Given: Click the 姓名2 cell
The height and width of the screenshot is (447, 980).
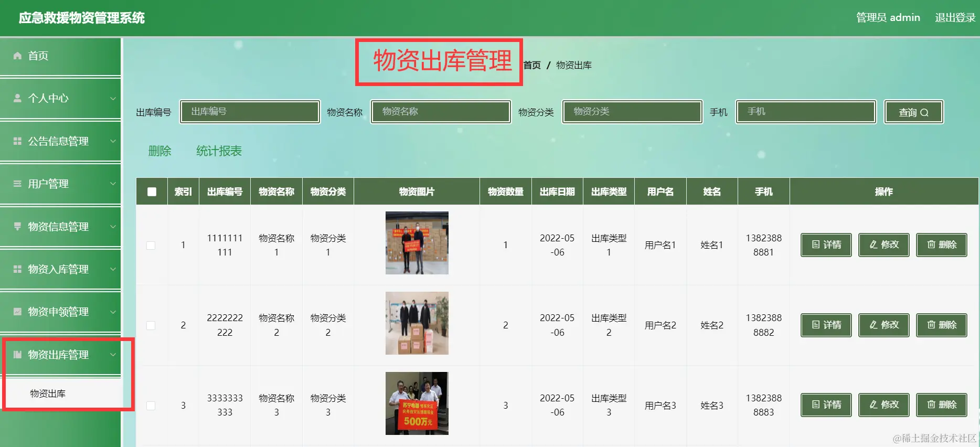Looking at the screenshot, I should pyautogui.click(x=712, y=325).
